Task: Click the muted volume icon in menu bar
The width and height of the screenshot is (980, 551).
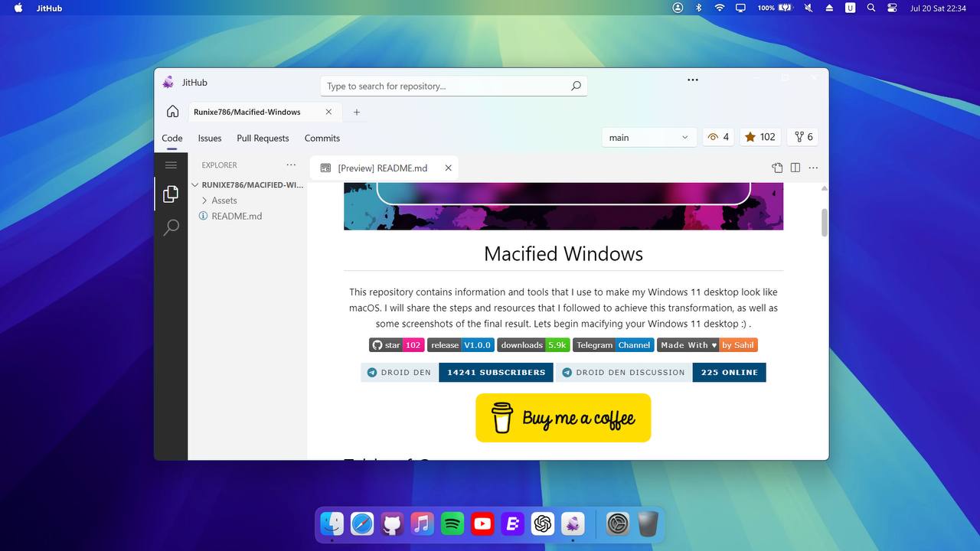Action: tap(808, 8)
